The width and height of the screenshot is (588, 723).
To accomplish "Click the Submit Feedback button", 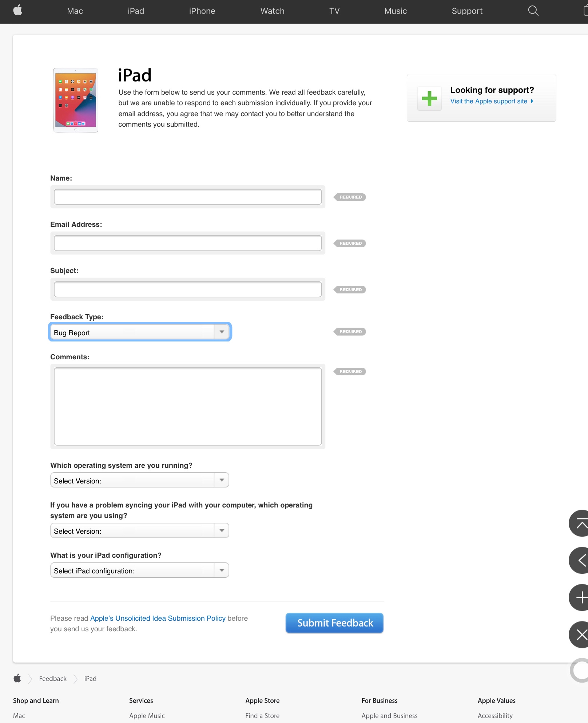I will point(334,623).
